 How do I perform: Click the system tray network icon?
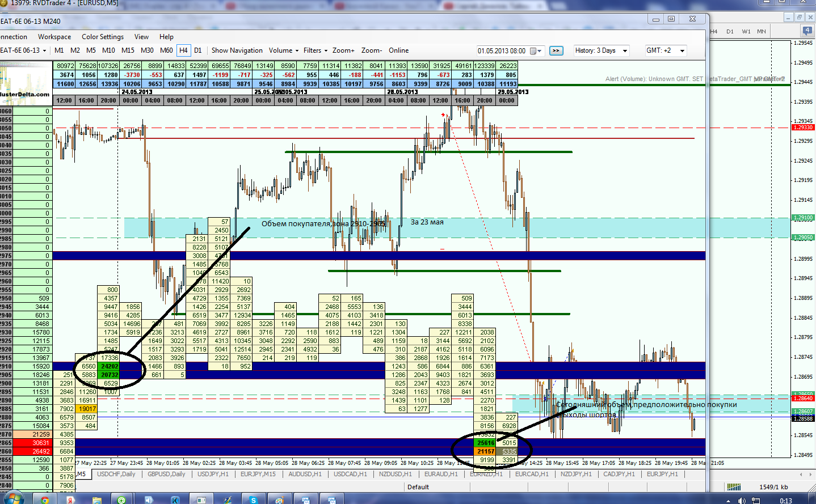coord(755,501)
